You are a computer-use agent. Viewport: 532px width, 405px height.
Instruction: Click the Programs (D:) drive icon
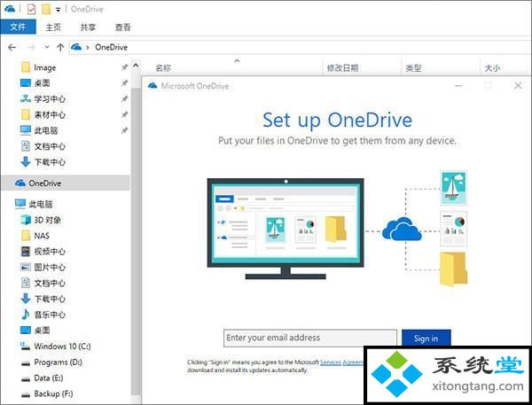point(26,362)
